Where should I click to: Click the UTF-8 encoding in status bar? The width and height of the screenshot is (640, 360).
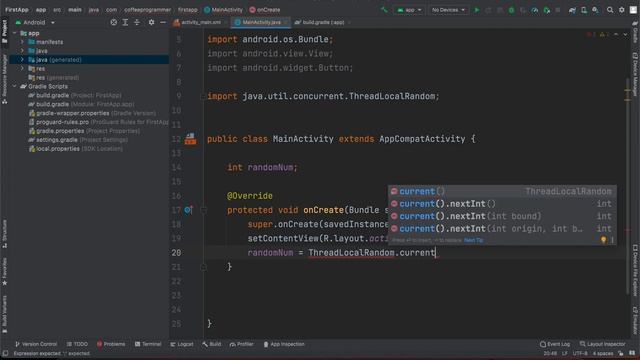tap(580, 353)
